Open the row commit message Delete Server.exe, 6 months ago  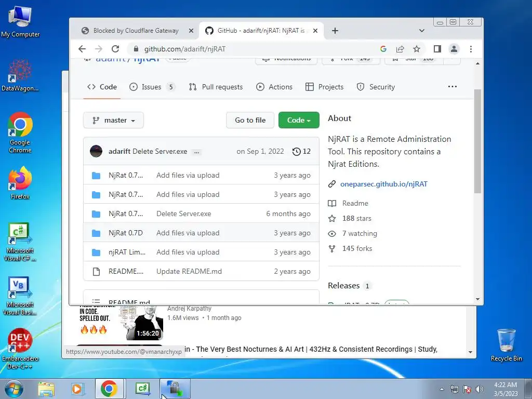point(183,214)
